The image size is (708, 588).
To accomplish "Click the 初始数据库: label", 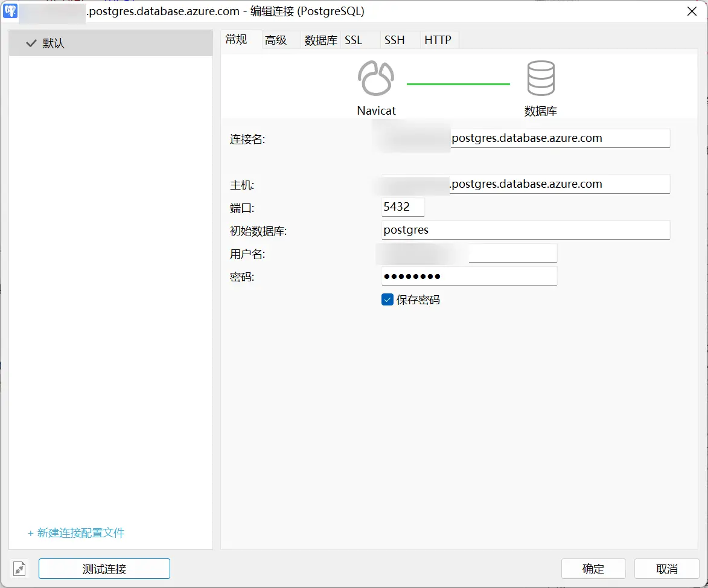I will [x=258, y=231].
